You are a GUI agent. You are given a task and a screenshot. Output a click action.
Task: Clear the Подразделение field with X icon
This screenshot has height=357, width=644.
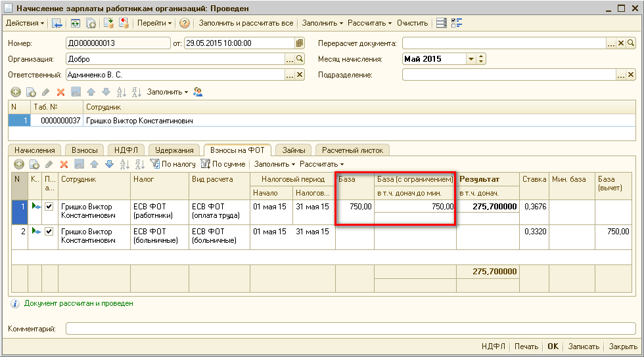(x=631, y=75)
